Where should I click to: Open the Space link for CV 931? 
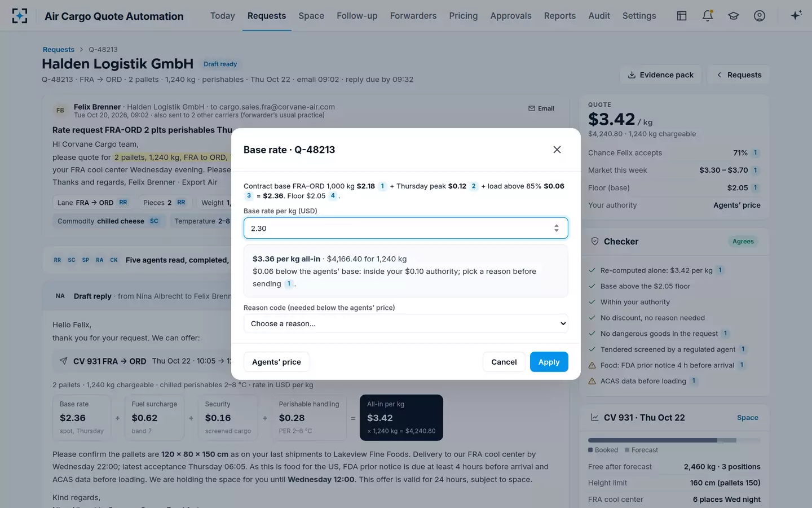click(748, 418)
